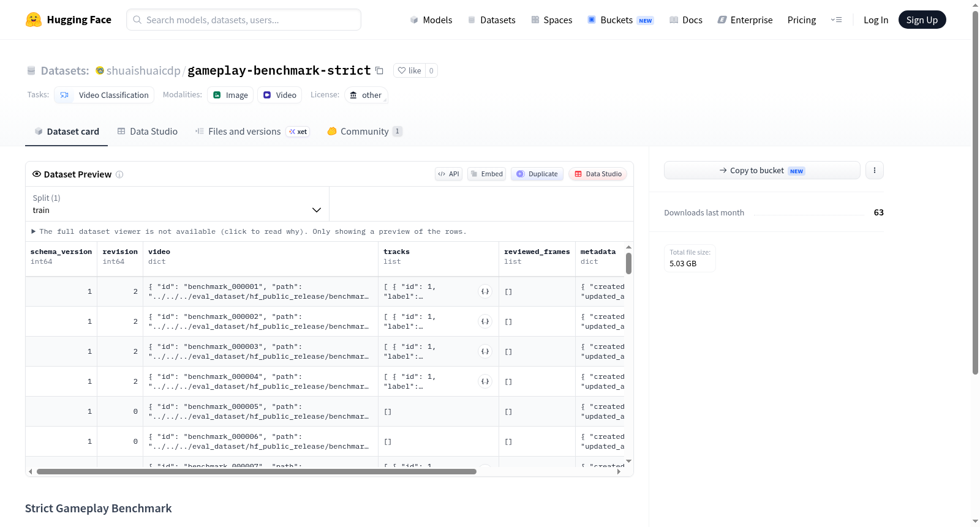Click the table vertical scrollbar thumb
This screenshot has width=980, height=527.
[x=628, y=263]
